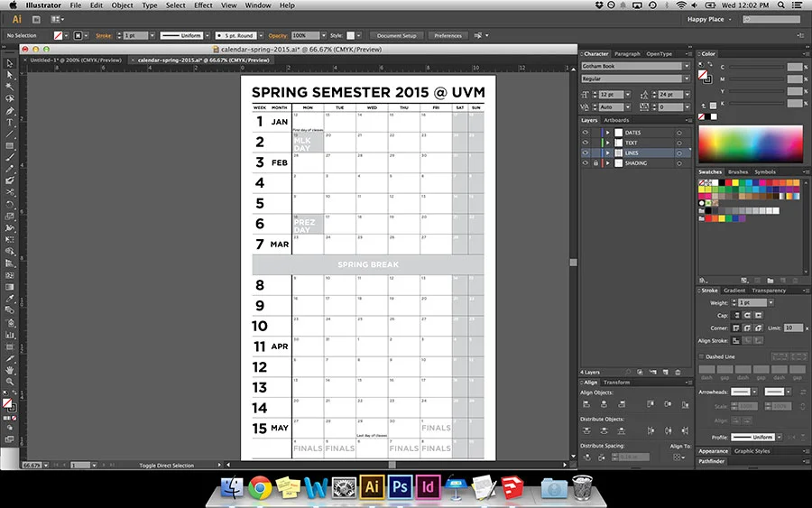Select the Eyedropper tool
This screenshot has height=508, width=812.
9,299
